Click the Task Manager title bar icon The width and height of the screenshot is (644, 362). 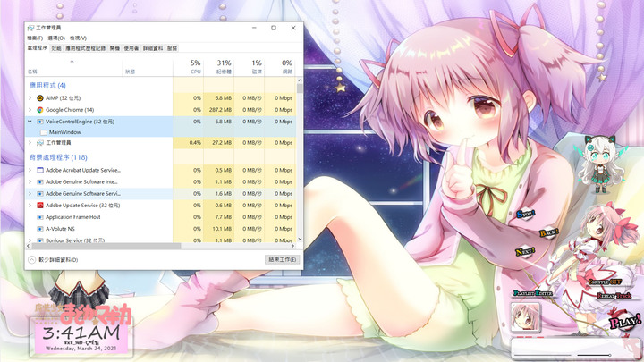tap(30, 28)
